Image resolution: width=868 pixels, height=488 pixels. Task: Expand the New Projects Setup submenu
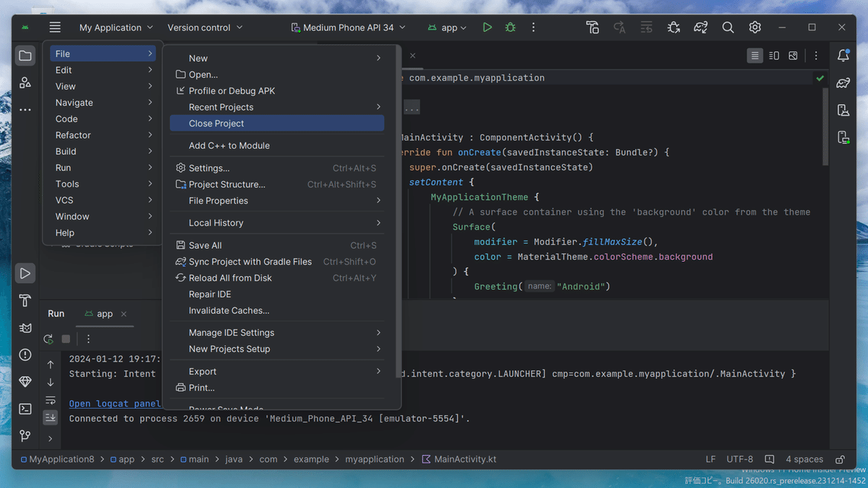point(277,349)
